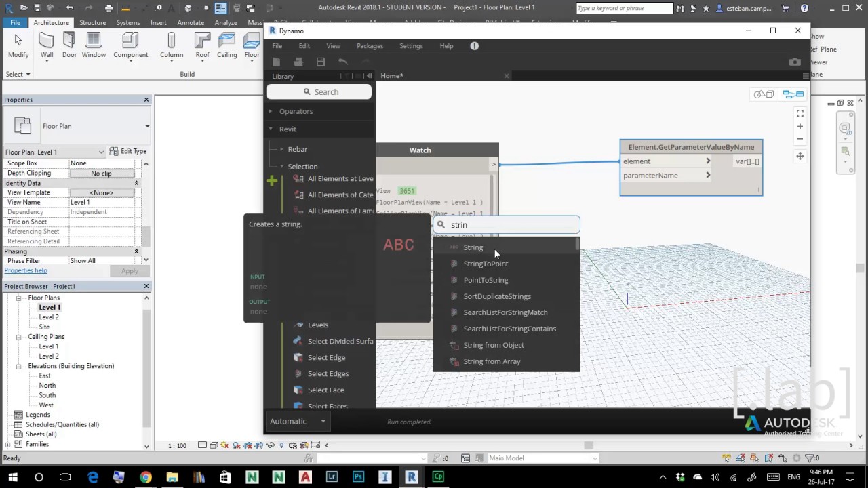Image resolution: width=868 pixels, height=488 pixels.
Task: Open Floor Plan: Level 1 instance dropdown
Action: click(101, 152)
